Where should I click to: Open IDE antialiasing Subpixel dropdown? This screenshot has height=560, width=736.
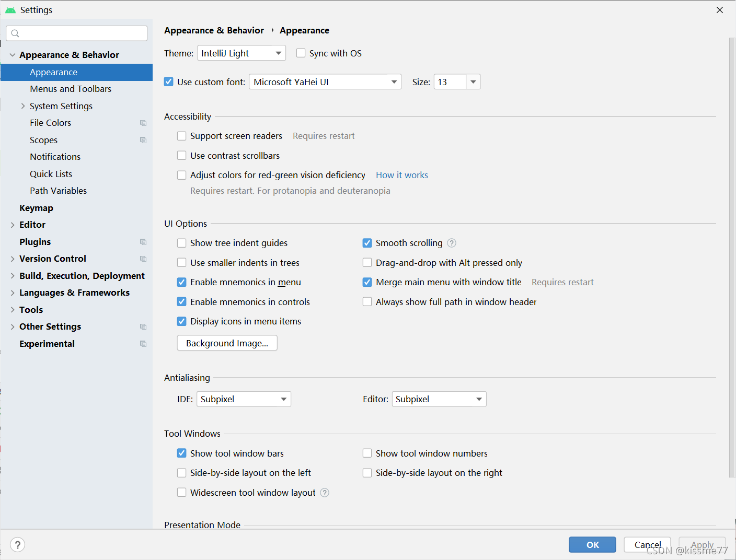pos(244,399)
